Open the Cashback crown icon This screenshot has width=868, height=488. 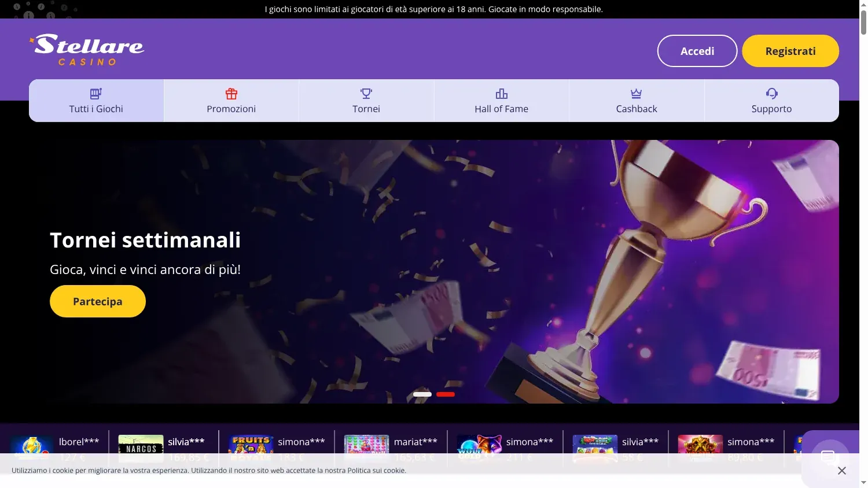[x=637, y=94]
